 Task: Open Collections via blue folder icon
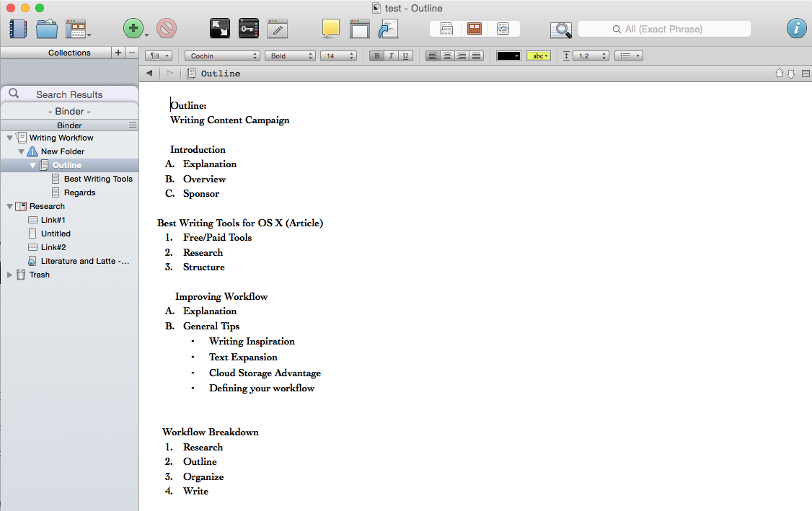pos(47,29)
